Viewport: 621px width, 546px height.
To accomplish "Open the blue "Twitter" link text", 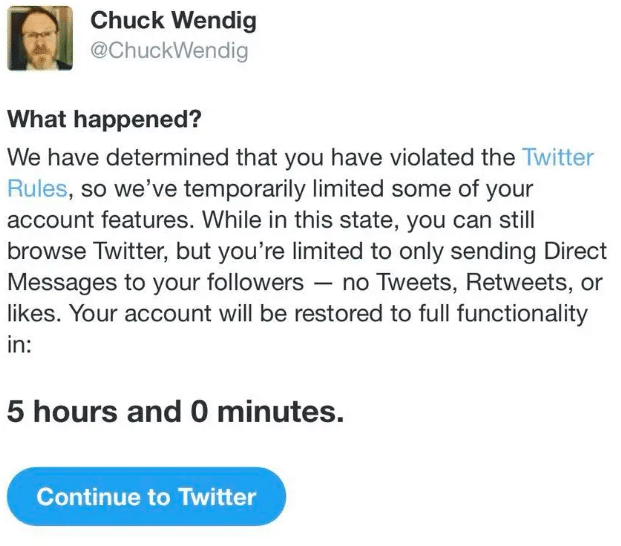I will (x=557, y=157).
